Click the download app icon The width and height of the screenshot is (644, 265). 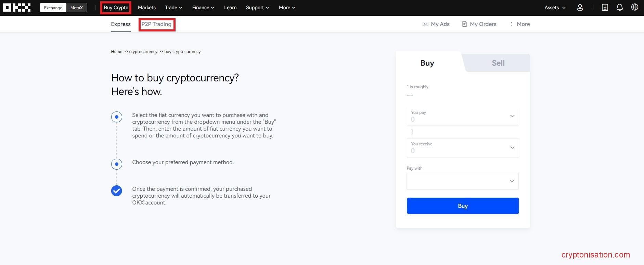point(605,8)
